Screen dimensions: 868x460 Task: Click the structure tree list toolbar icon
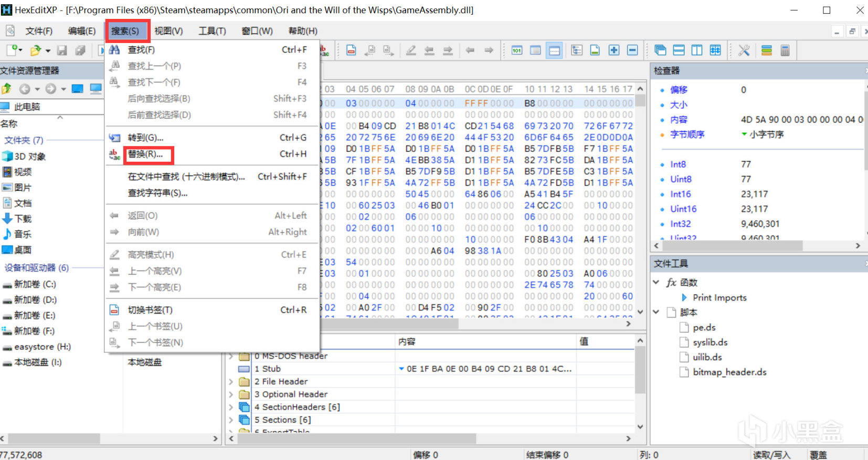click(x=577, y=50)
